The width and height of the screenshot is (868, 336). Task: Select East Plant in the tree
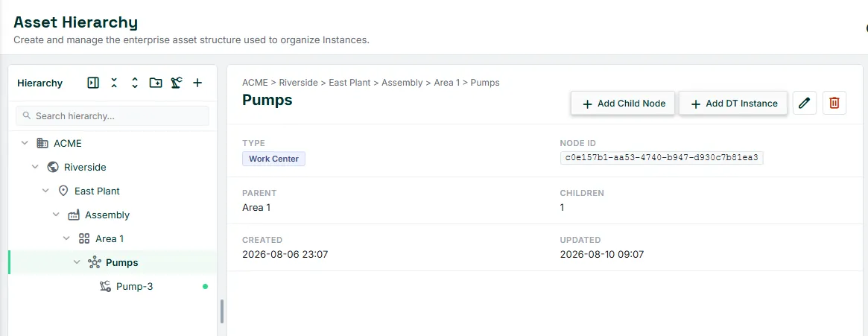point(98,191)
